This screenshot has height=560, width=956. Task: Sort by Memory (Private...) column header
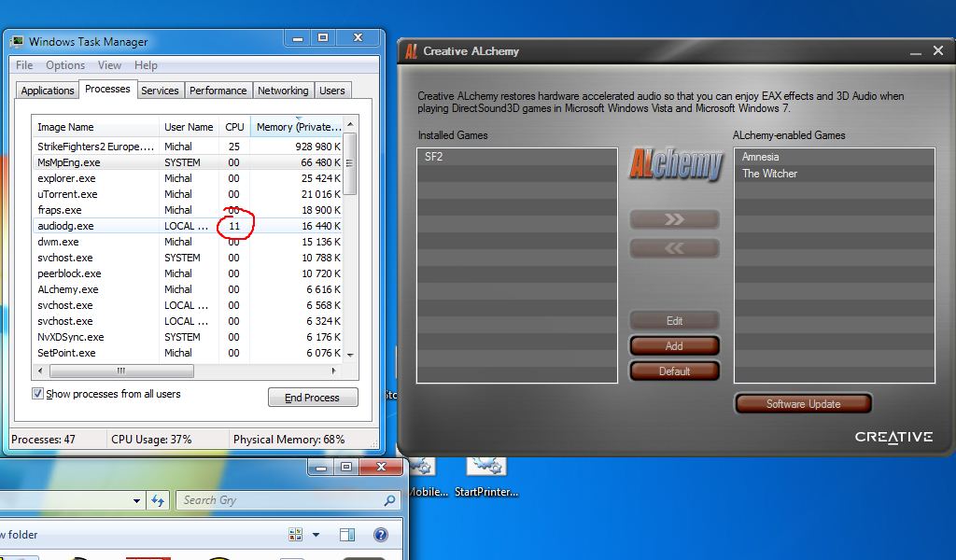(297, 127)
